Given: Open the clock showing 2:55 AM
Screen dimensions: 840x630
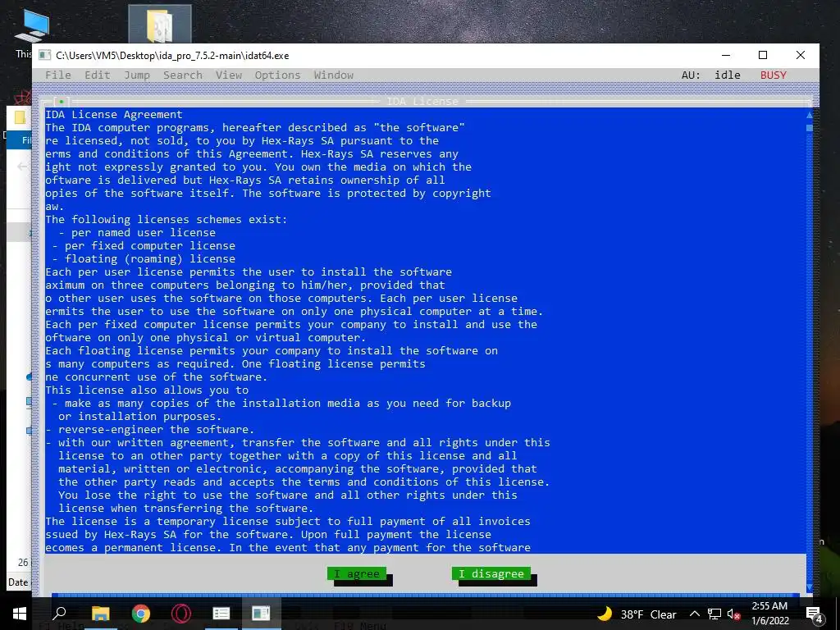Looking at the screenshot, I should (769, 614).
